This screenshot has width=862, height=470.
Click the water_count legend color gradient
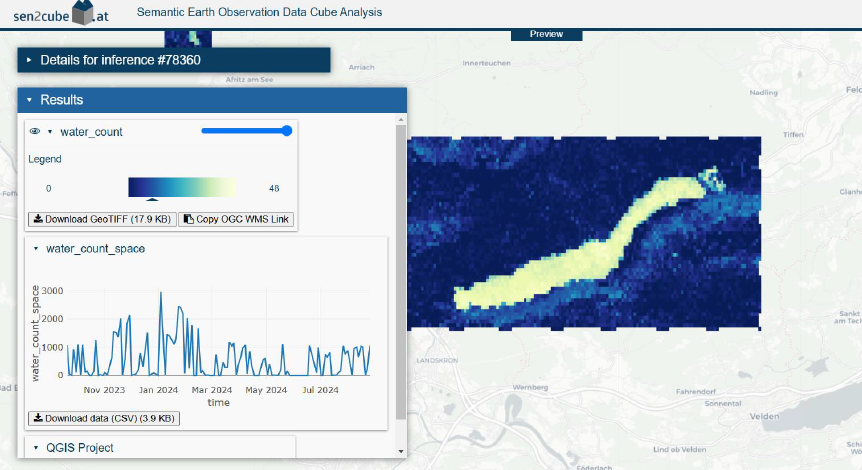(182, 187)
